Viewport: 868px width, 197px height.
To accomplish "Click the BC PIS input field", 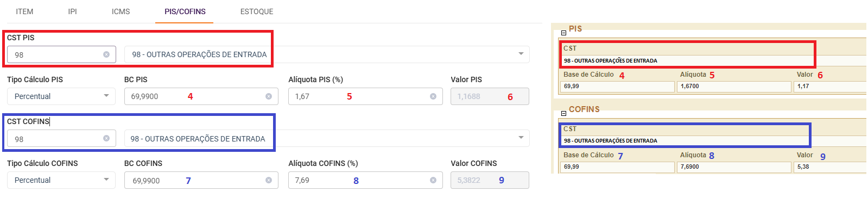I will pyautogui.click(x=201, y=96).
